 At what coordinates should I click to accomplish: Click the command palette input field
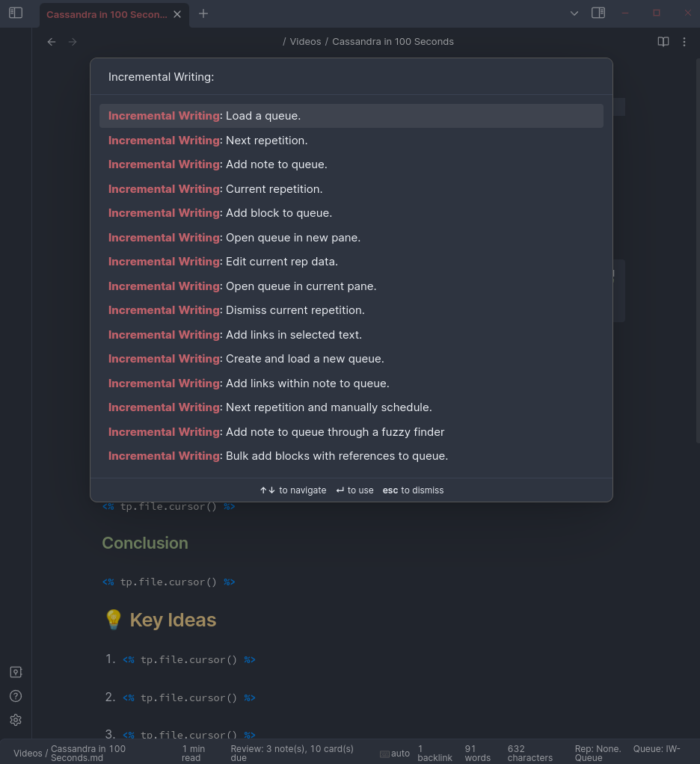pyautogui.click(x=351, y=76)
